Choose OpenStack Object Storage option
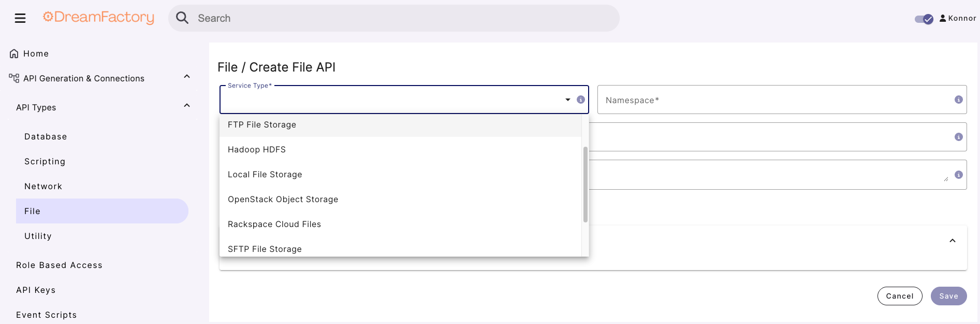This screenshot has width=980, height=324. click(400, 199)
